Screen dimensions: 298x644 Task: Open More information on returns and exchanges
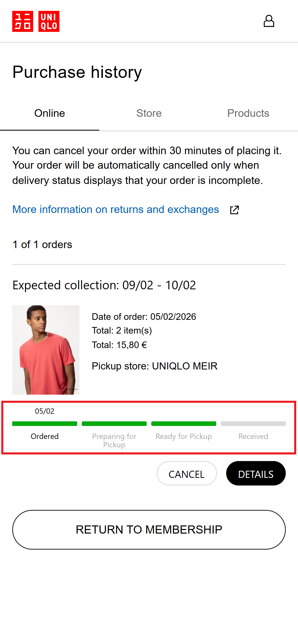coord(116,209)
